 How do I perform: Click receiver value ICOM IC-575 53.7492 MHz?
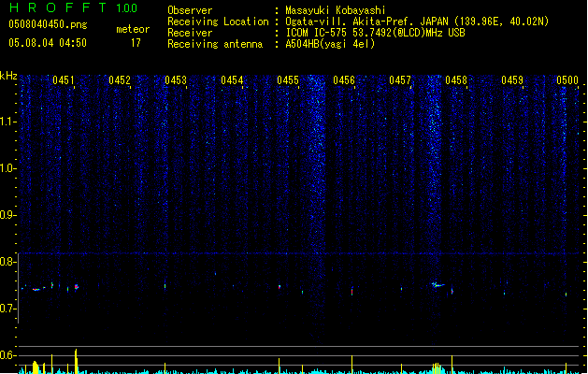376,33
